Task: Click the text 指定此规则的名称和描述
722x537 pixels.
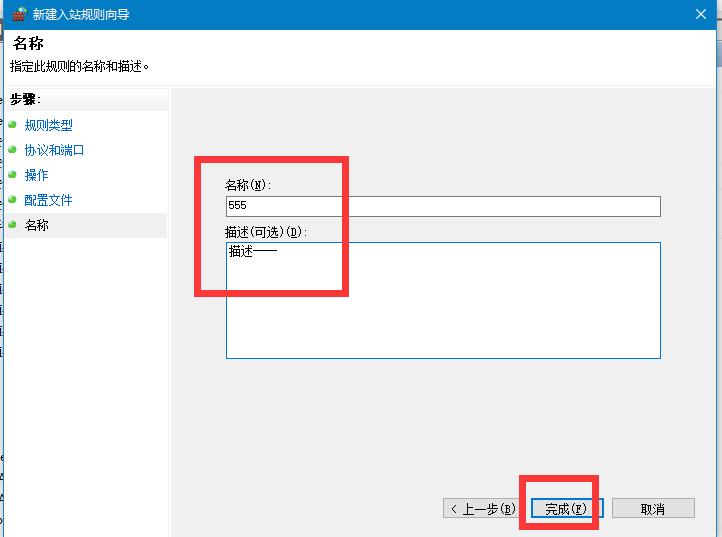Action: point(79,66)
